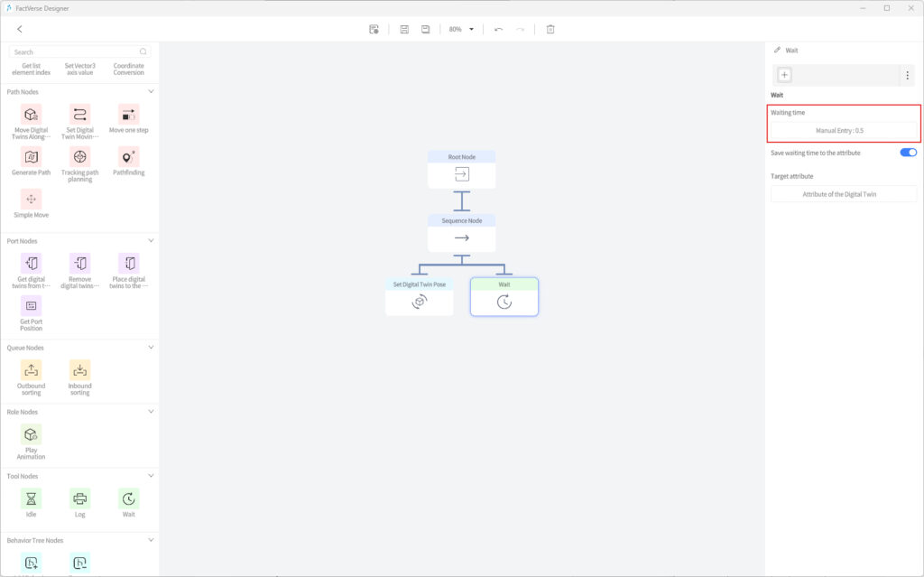Undo the last action

coord(498,29)
